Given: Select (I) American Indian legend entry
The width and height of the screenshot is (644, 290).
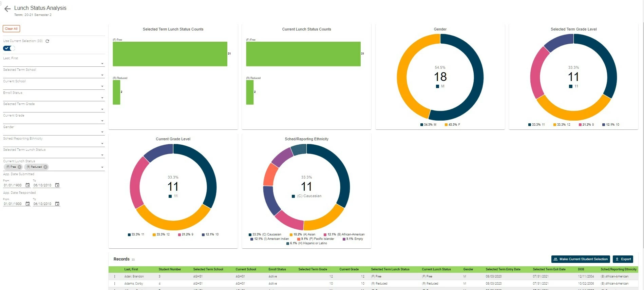Looking at the screenshot, I should coord(270,239).
